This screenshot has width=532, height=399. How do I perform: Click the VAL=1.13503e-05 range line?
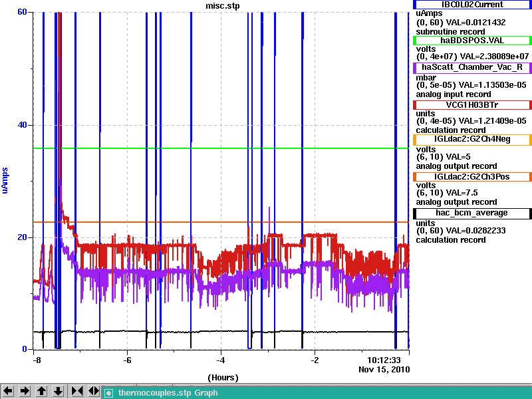(471, 85)
